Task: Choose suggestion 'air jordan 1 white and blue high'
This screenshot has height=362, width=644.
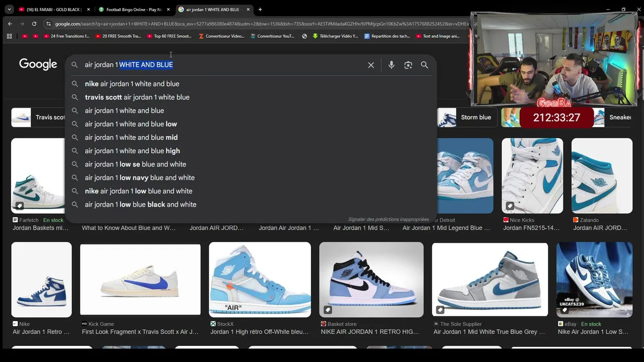Action: tap(251, 151)
